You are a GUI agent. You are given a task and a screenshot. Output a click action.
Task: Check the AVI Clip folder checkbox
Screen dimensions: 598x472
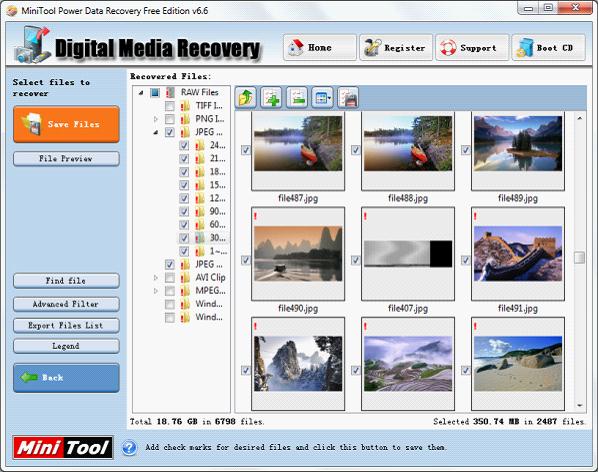point(170,278)
